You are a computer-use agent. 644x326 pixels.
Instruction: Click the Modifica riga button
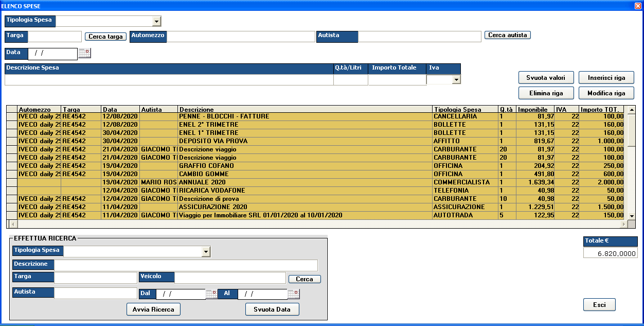pos(606,93)
